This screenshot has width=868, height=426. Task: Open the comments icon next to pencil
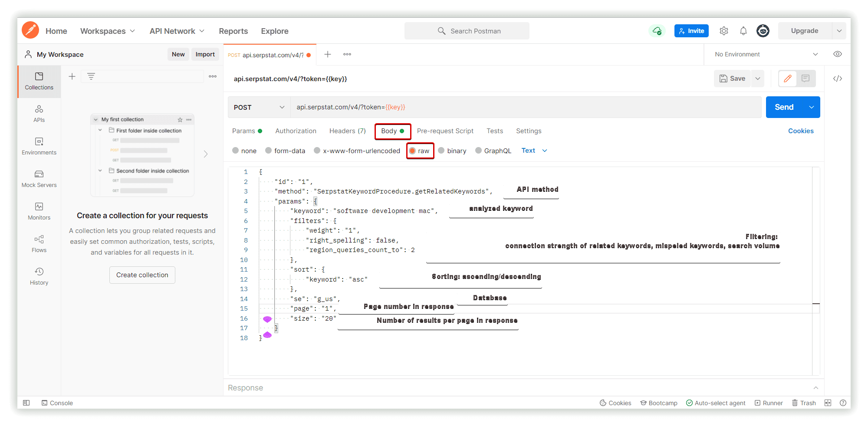pos(806,79)
